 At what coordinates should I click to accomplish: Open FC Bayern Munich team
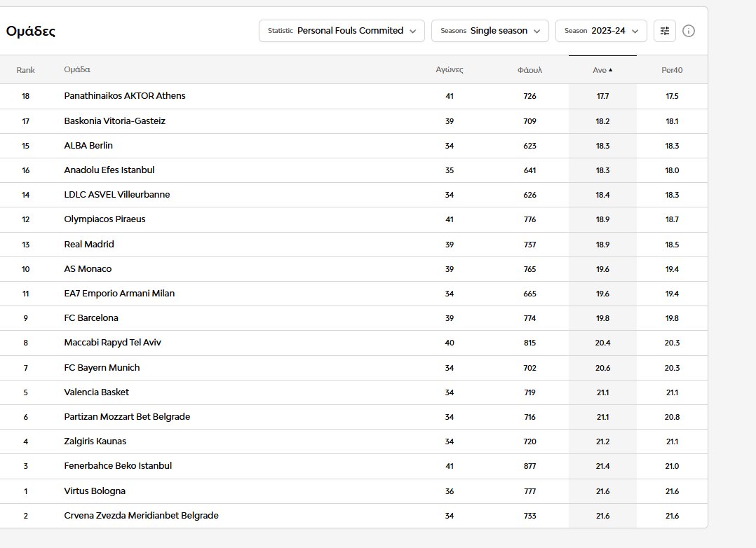pyautogui.click(x=102, y=367)
